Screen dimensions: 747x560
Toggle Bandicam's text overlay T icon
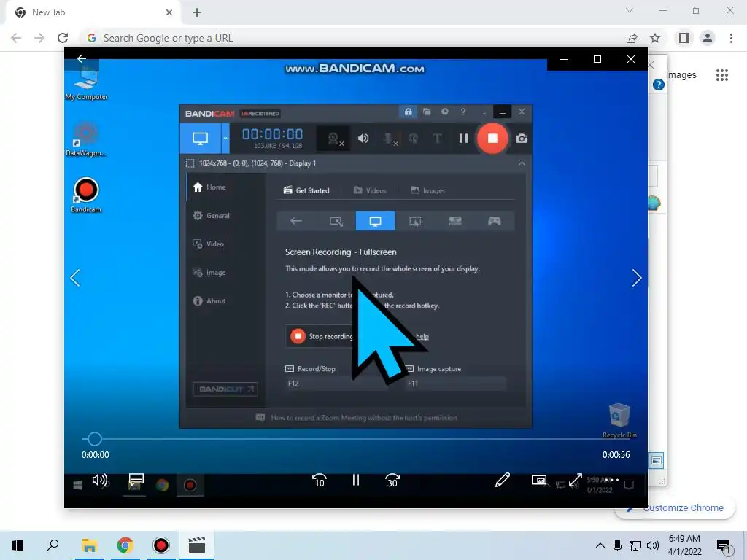tap(437, 139)
